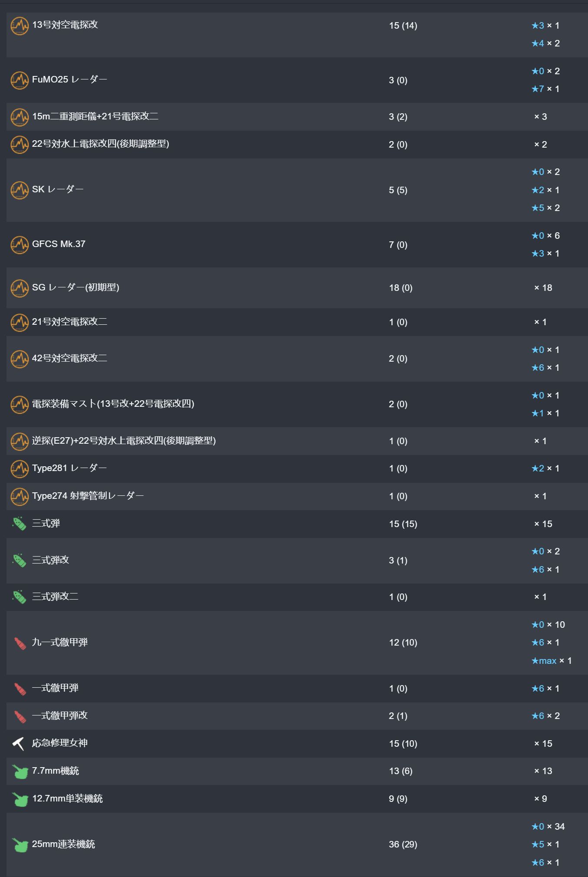Click the green gun icon beside 25mm連装機銃
The width and height of the screenshot is (588, 877).
(20, 845)
